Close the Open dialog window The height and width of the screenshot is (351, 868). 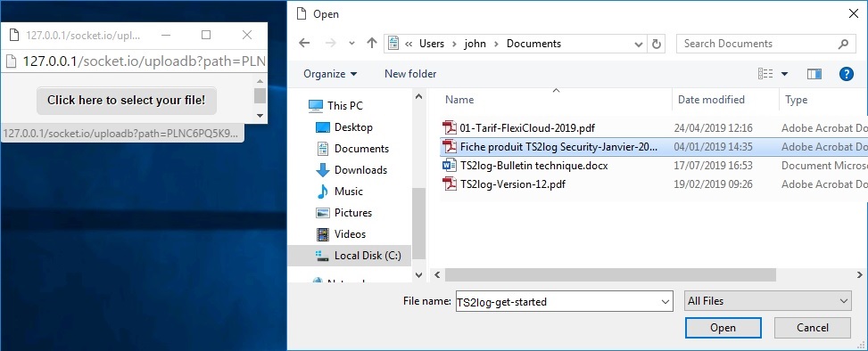click(854, 14)
